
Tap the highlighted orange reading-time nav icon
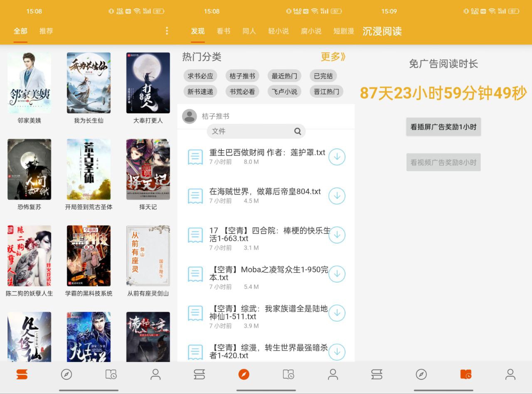pos(466,374)
